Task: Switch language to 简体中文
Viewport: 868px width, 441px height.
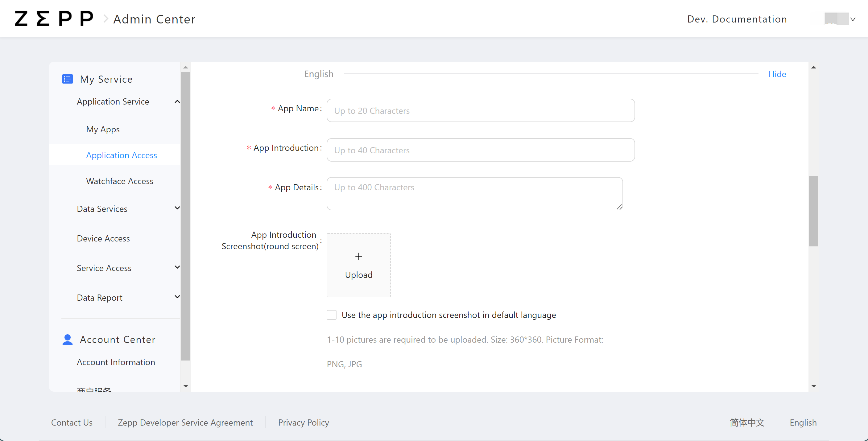Action: pos(747,422)
